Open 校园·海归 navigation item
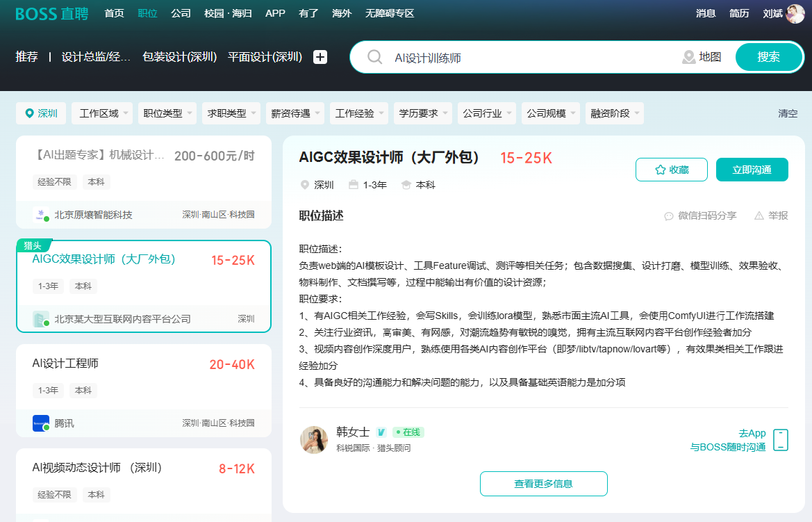This screenshot has width=812, height=522. tap(228, 13)
